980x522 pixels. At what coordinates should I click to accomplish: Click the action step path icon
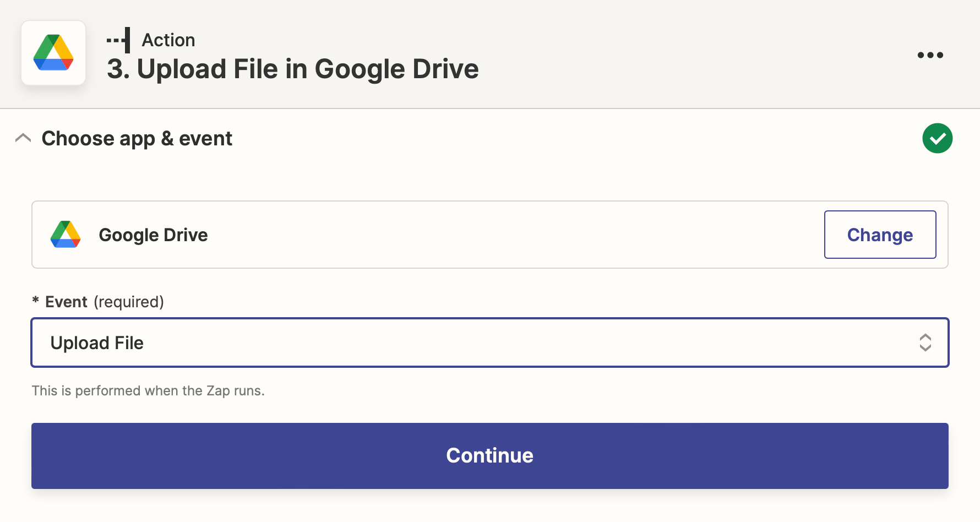pyautogui.click(x=118, y=40)
